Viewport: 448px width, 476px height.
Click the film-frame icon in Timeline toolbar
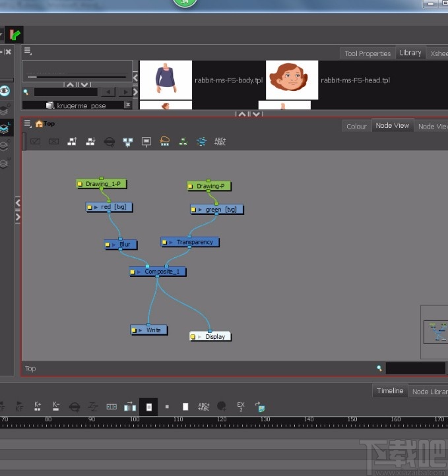click(x=112, y=407)
